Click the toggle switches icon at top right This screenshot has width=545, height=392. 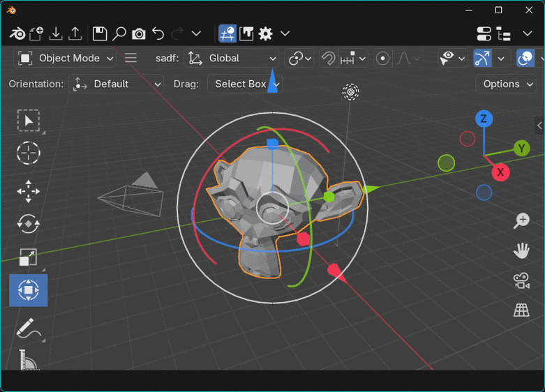click(484, 33)
